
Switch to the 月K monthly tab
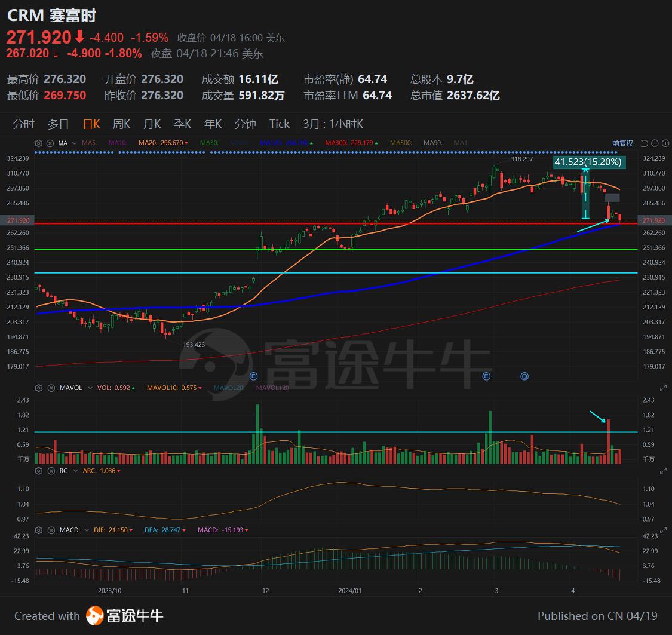[x=152, y=124]
